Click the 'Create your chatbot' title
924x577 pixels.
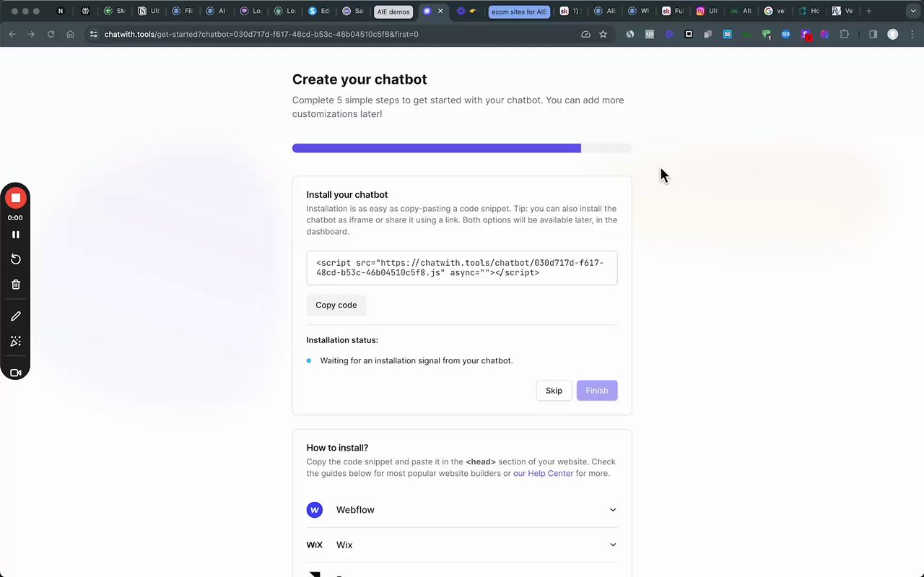click(359, 79)
